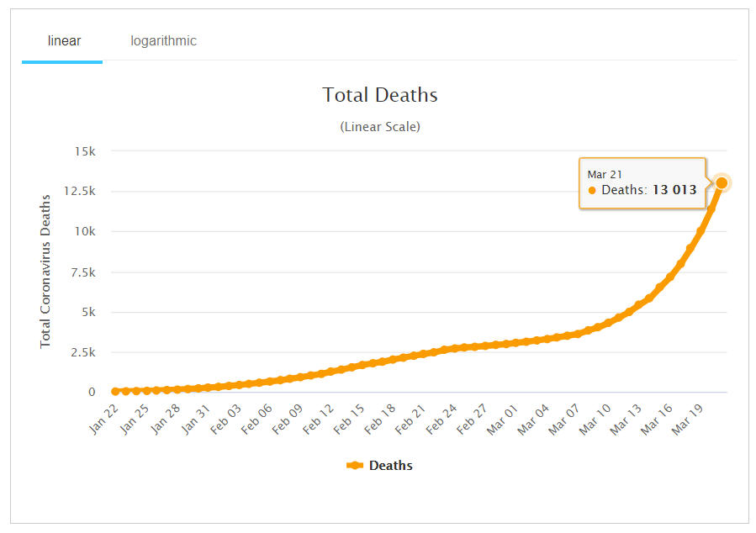This screenshot has height=533, width=756.
Task: Click the highlighted Mar 21 data point
Action: coord(722,182)
